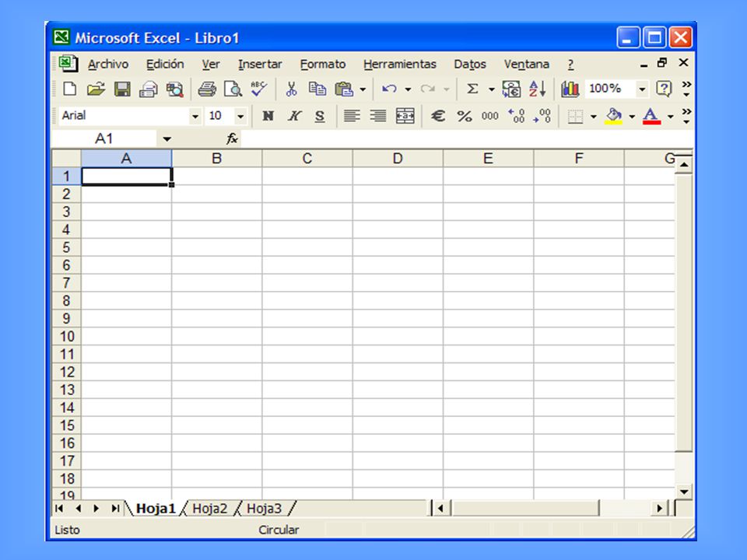Screen dimensions: 747x560
Task: Click the fx insert function icon
Action: (x=232, y=138)
